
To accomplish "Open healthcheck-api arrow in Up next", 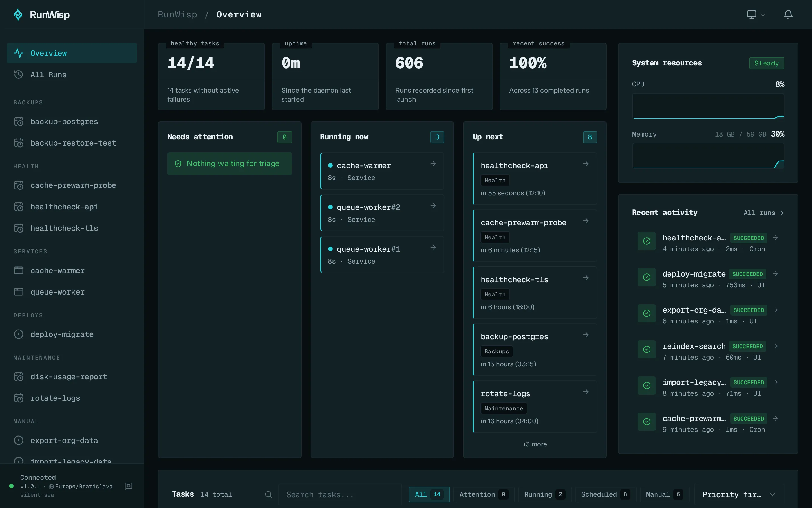I will pos(586,164).
